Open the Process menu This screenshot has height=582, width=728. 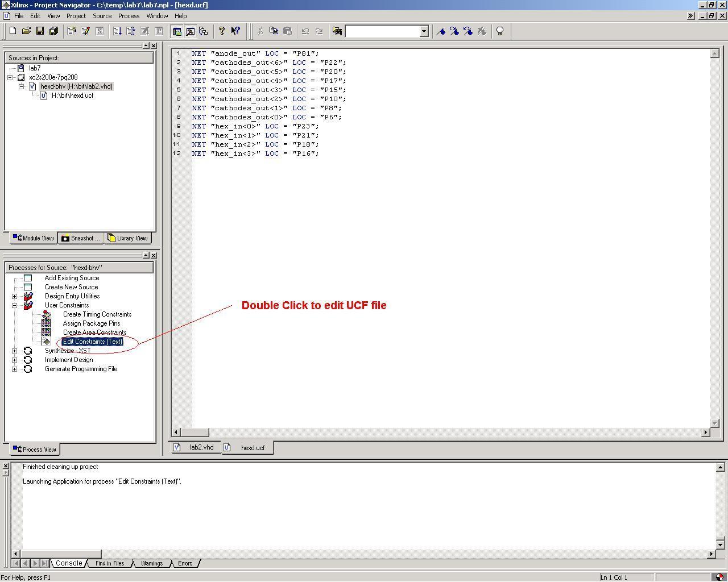click(x=129, y=16)
